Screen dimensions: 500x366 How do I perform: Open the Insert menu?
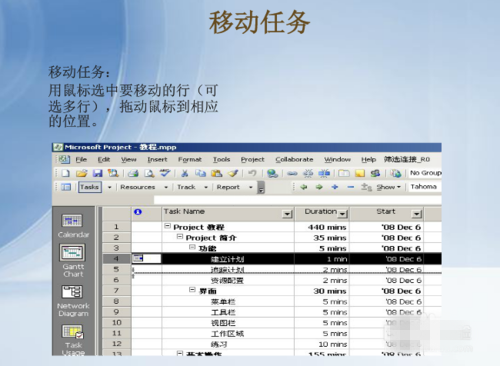point(157,160)
